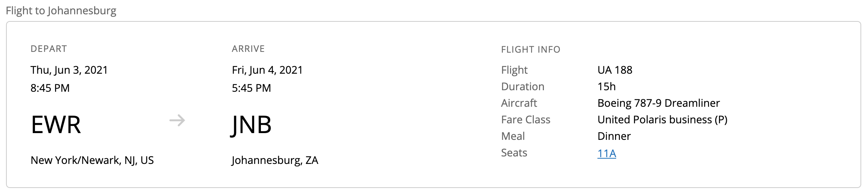Viewport: 868px width, 194px height.
Task: Select the JNB airport code
Action: (x=251, y=125)
